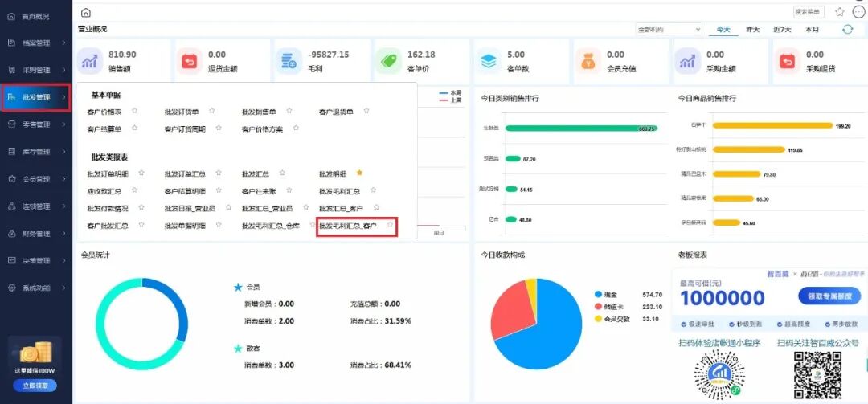Click 领取专属额度 button

(829, 296)
